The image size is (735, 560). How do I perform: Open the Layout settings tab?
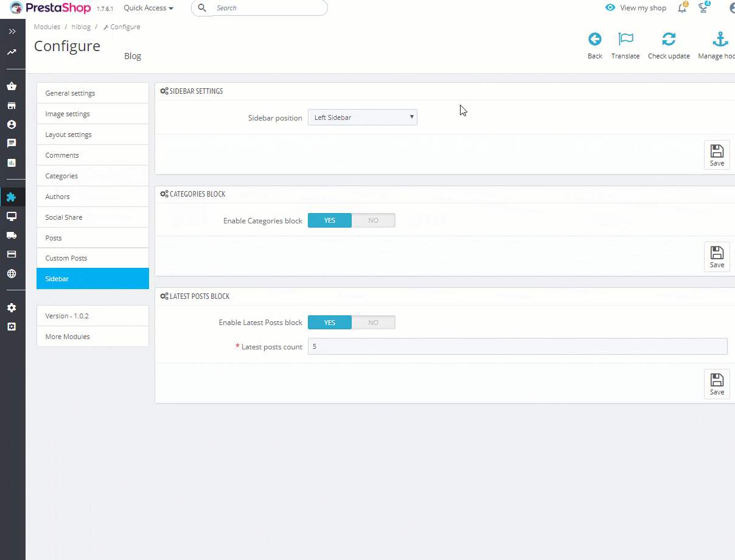92,135
